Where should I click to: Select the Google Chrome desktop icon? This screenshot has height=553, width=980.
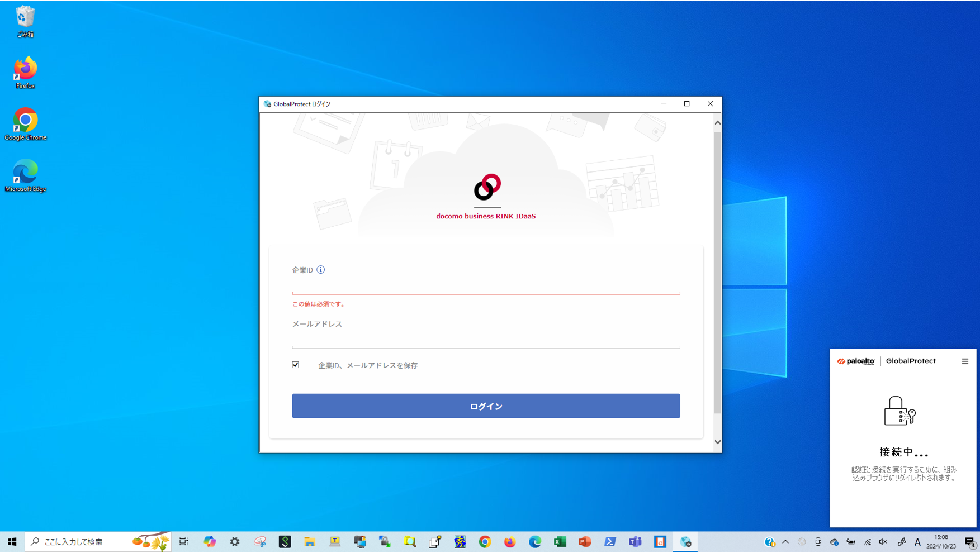pyautogui.click(x=25, y=124)
